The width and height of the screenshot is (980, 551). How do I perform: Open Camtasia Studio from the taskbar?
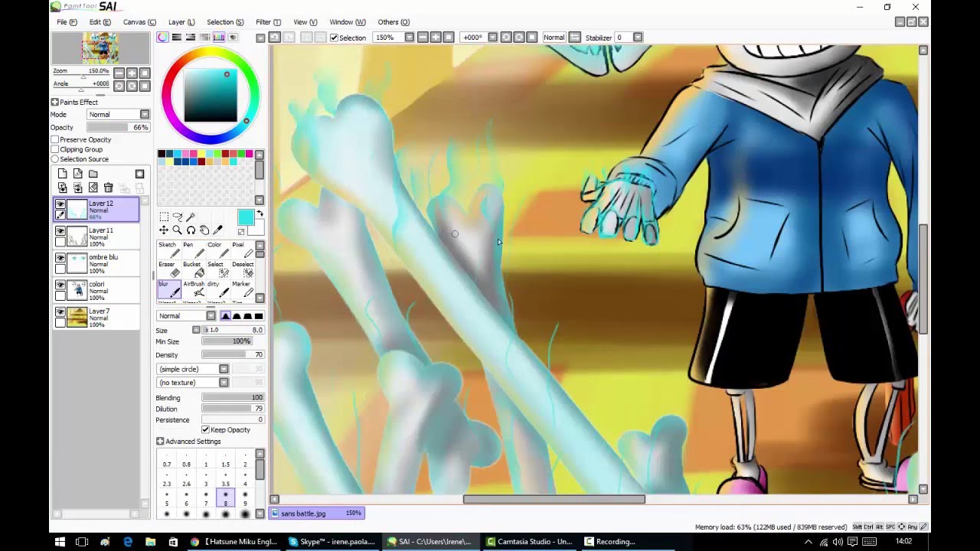pyautogui.click(x=529, y=541)
